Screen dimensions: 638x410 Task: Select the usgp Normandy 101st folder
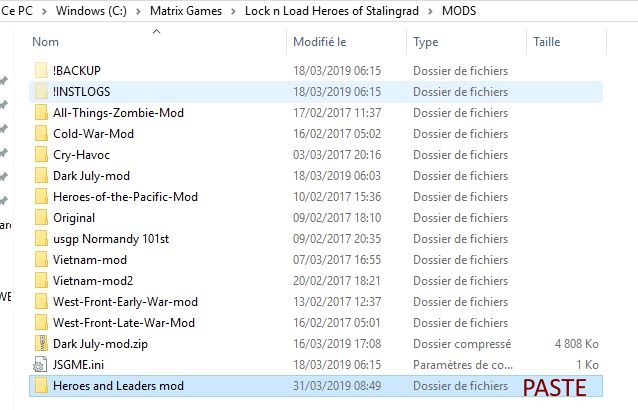coord(111,239)
